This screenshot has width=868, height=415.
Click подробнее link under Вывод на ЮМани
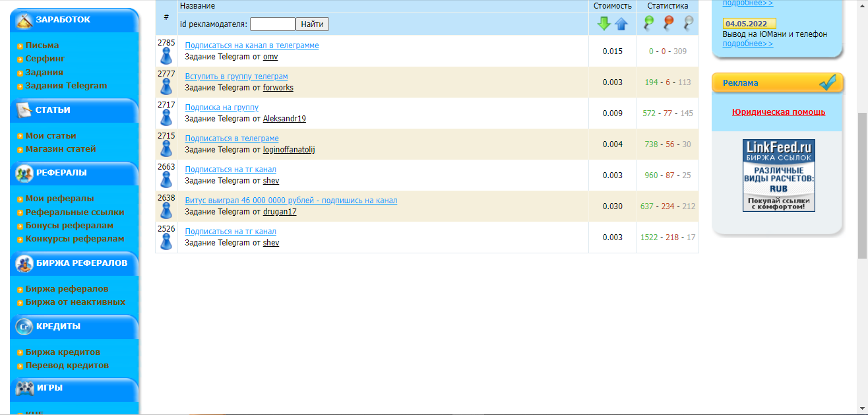pos(748,44)
